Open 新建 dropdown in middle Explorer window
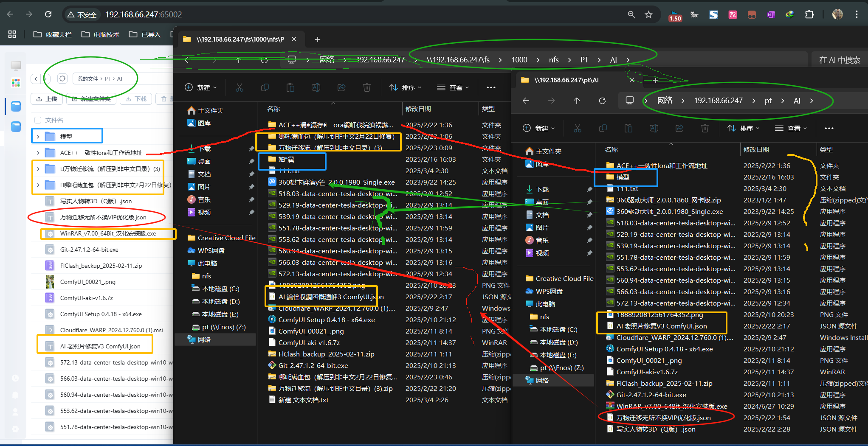The image size is (868, 446). pos(201,87)
